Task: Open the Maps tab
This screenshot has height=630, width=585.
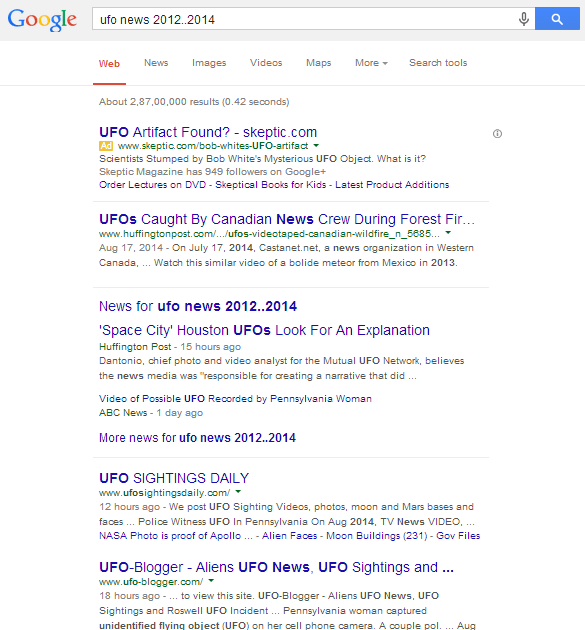Action: tap(319, 63)
